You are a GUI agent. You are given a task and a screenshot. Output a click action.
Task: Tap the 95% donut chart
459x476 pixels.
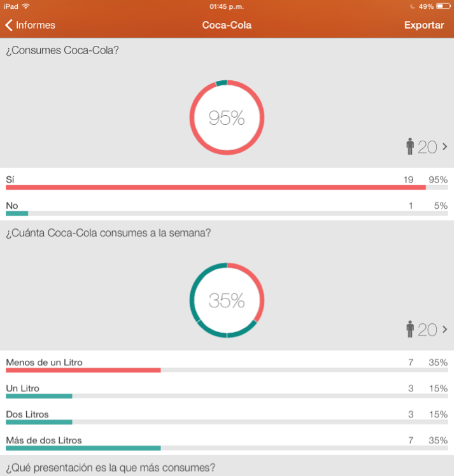point(227,118)
